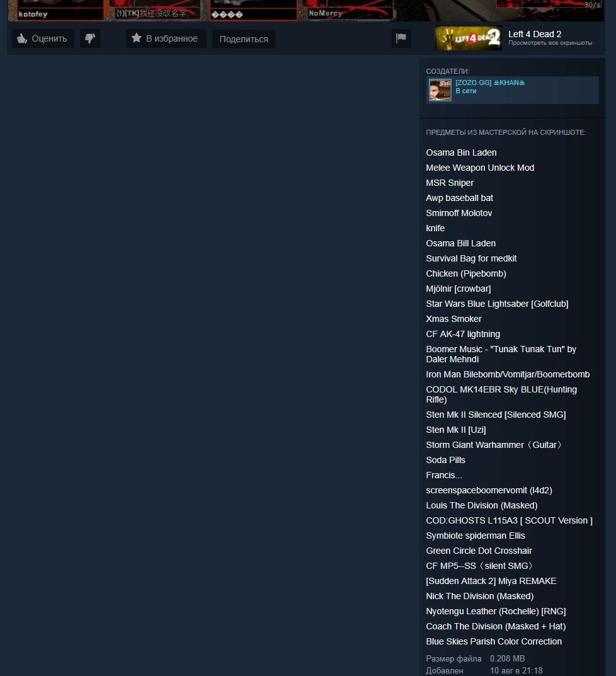Click the Поделиться share button
The height and width of the screenshot is (676, 616).
(x=244, y=39)
